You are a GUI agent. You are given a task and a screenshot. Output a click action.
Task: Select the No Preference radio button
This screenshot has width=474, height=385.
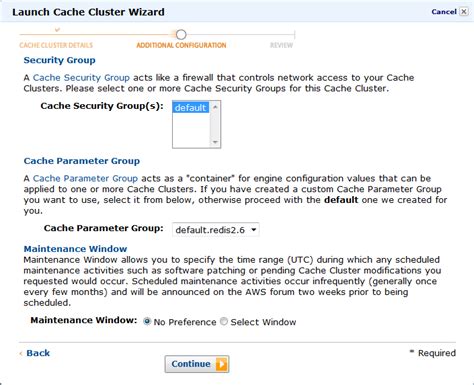[147, 321]
